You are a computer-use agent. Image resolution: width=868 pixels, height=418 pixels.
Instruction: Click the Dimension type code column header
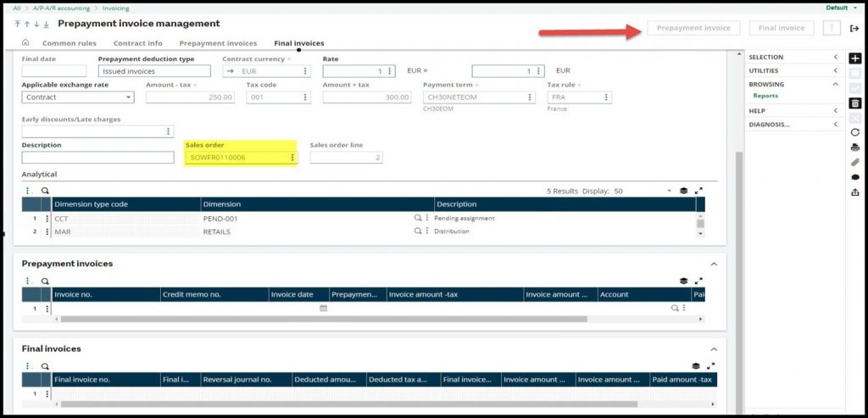pyautogui.click(x=126, y=203)
